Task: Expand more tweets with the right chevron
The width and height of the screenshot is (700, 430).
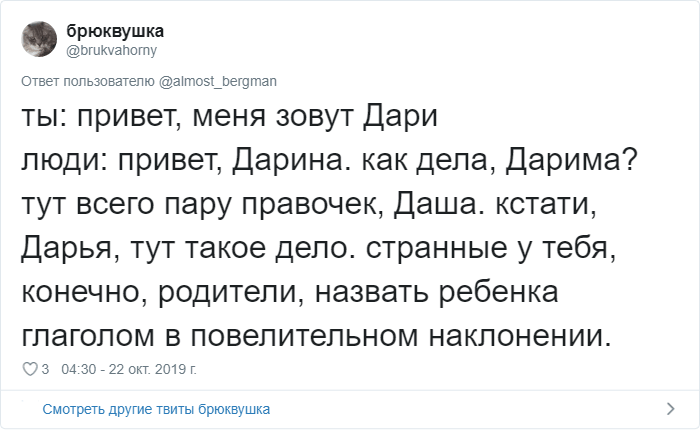Action: click(671, 409)
